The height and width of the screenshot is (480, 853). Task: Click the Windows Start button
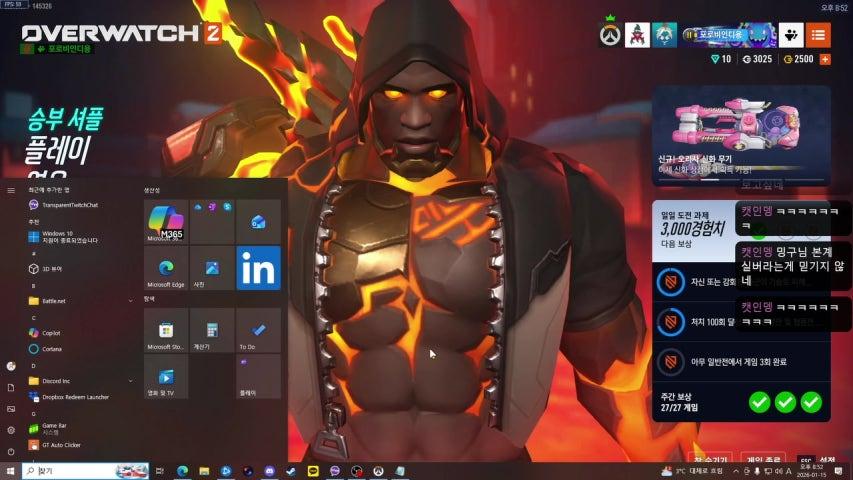pos(10,471)
